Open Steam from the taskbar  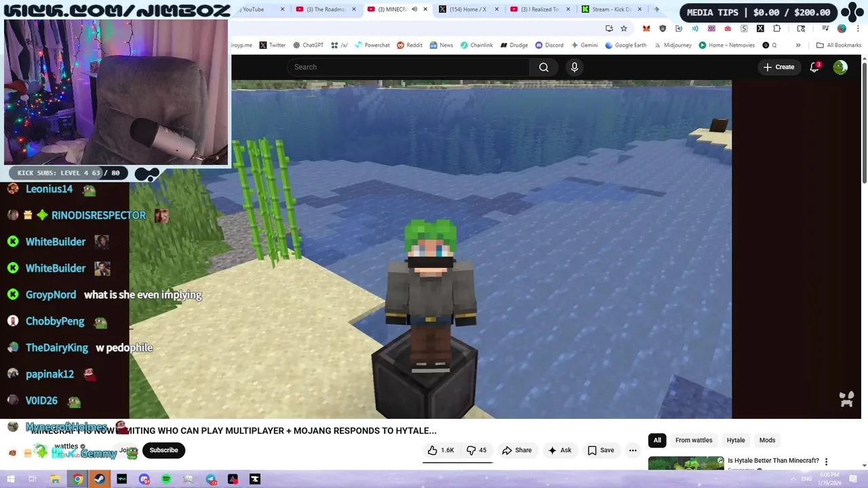100,479
